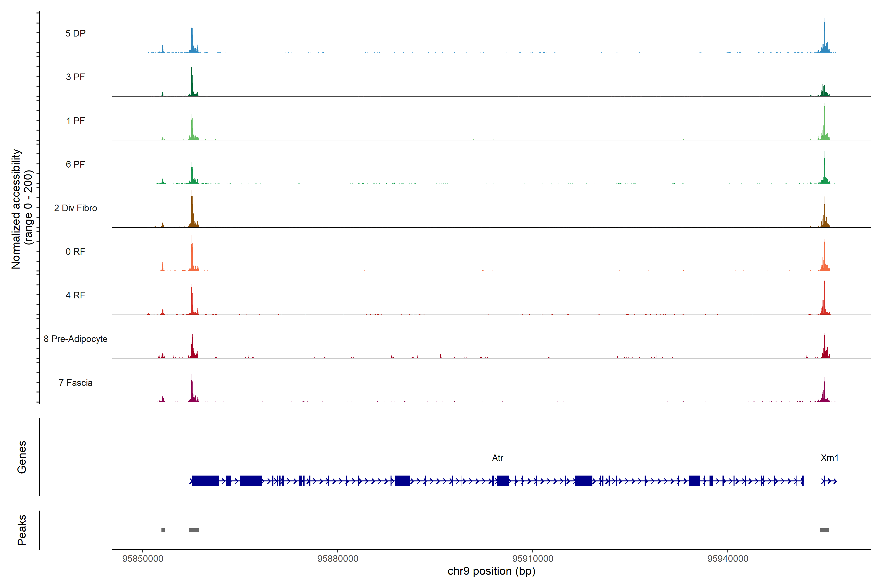Viewport: 882px width, 588px height.
Task: Click the 95910000 axis tick label
Action: 532,559
